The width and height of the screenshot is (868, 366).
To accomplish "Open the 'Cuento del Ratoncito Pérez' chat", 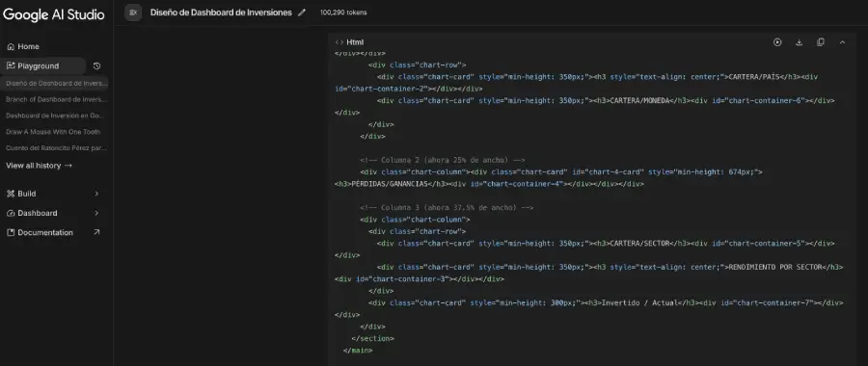I will click(57, 147).
